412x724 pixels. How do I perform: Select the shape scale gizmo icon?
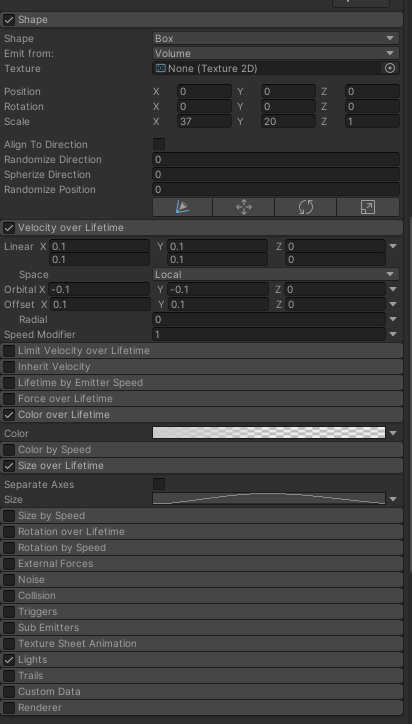pos(368,207)
